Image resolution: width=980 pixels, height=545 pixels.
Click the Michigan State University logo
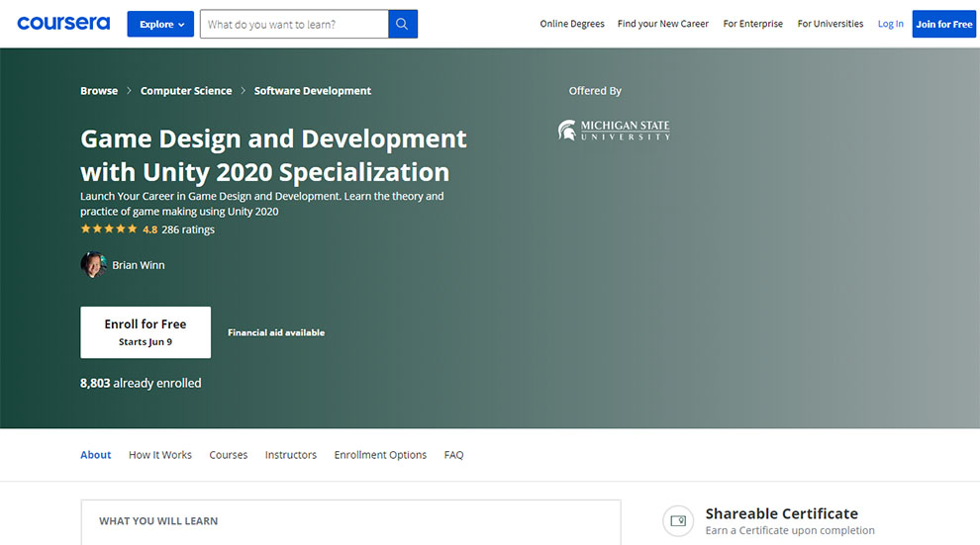pos(614,131)
